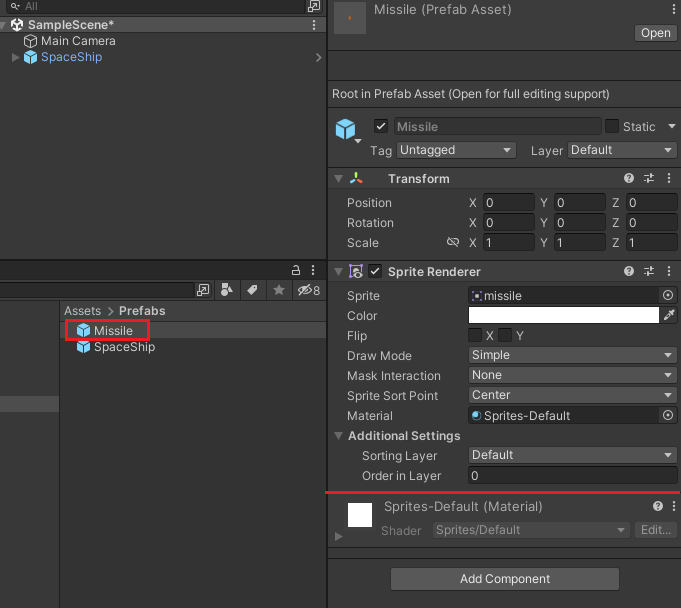
Task: Toggle the Static checkbox
Action: [612, 126]
